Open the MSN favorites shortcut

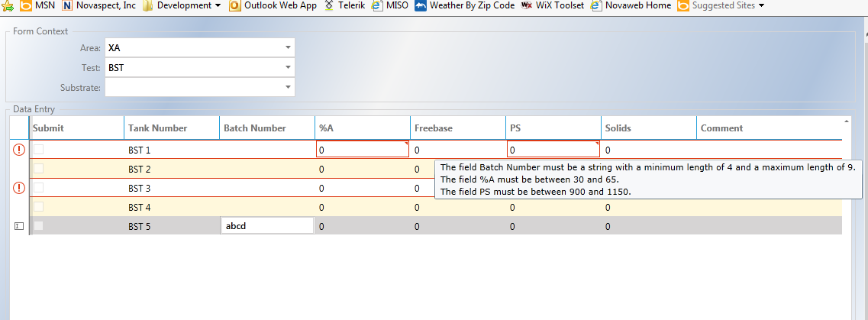coord(37,5)
